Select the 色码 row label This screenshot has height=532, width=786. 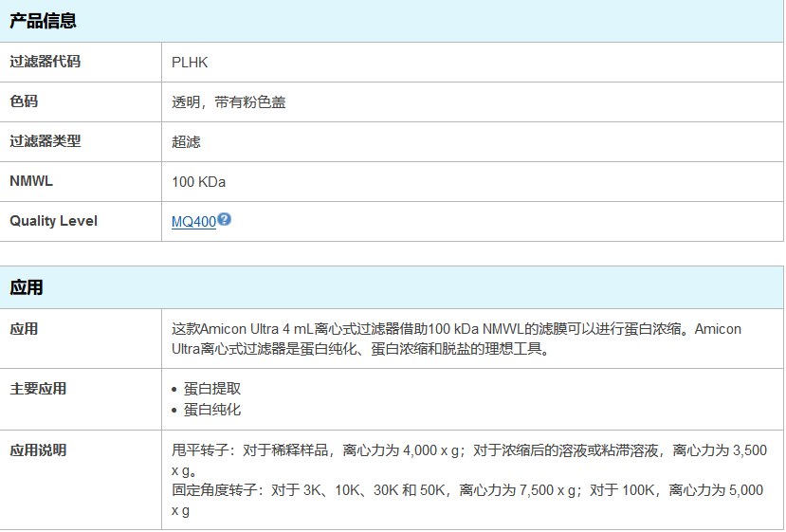pyautogui.click(x=24, y=101)
